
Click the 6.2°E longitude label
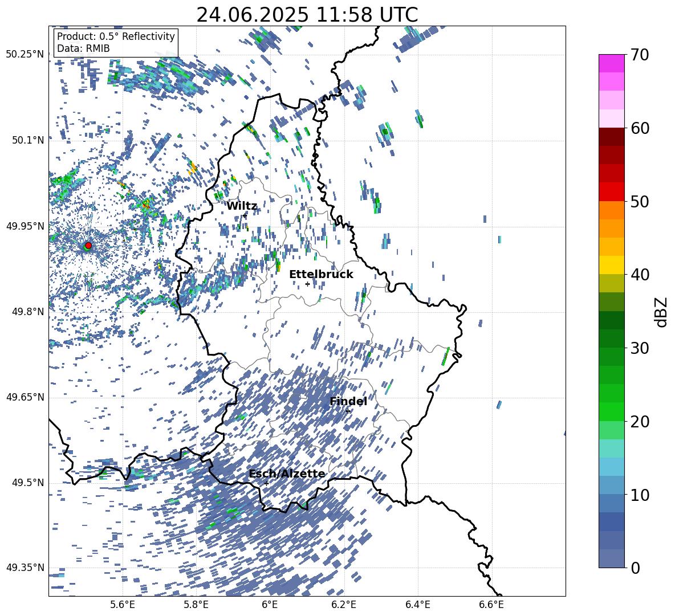(344, 605)
